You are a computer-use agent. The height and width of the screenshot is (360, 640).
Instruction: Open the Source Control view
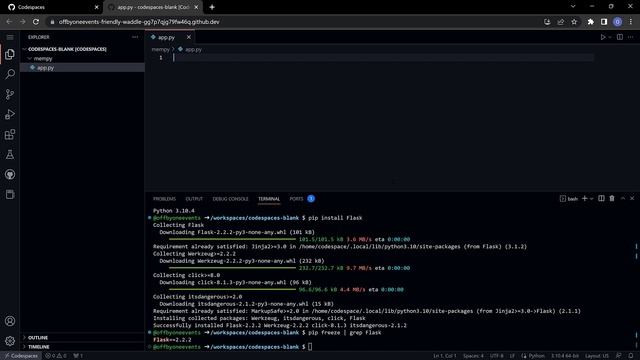10,94
